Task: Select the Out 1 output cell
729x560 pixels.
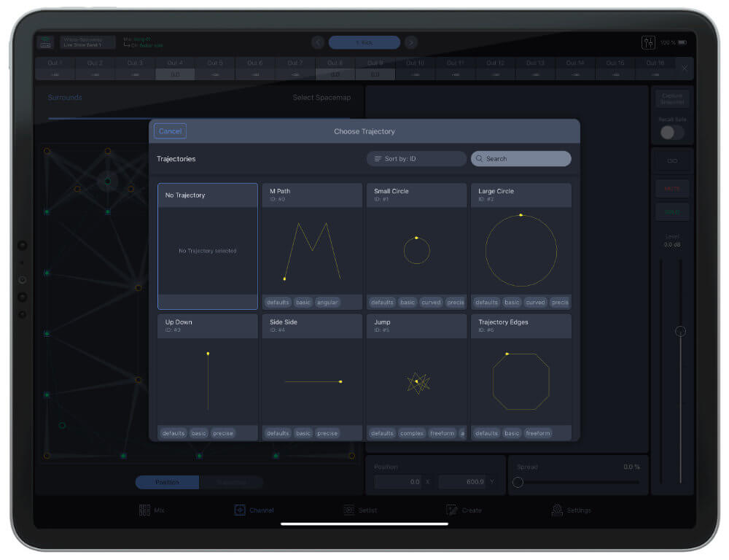Action: 55,69
